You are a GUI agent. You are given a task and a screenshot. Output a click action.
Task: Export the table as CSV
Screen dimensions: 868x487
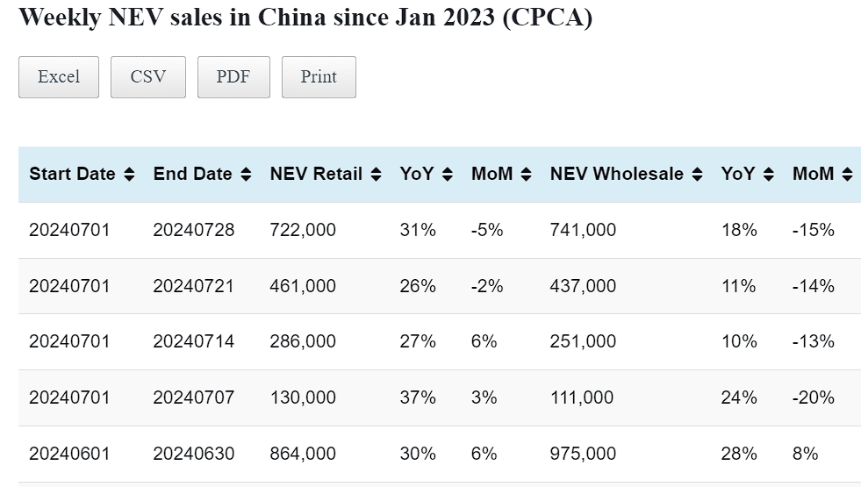click(x=148, y=77)
